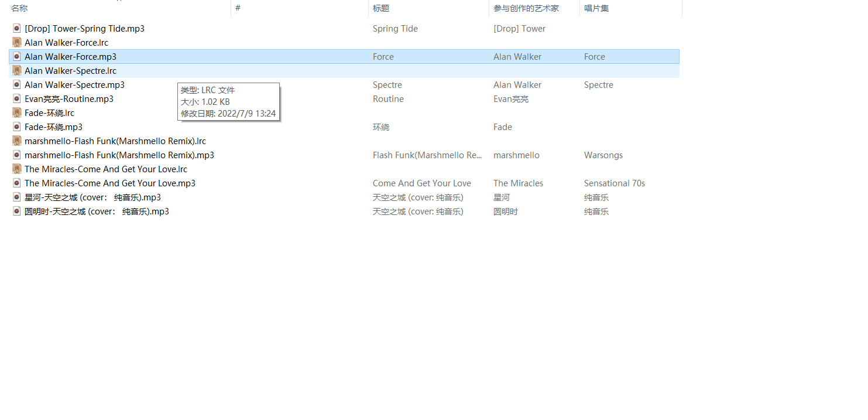Click the mp3 icon of 圆明时-天空之城 file
This screenshot has height=420, width=868.
click(x=17, y=211)
